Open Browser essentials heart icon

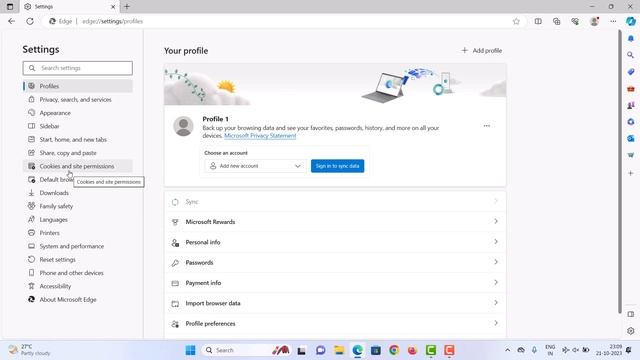tap(575, 21)
